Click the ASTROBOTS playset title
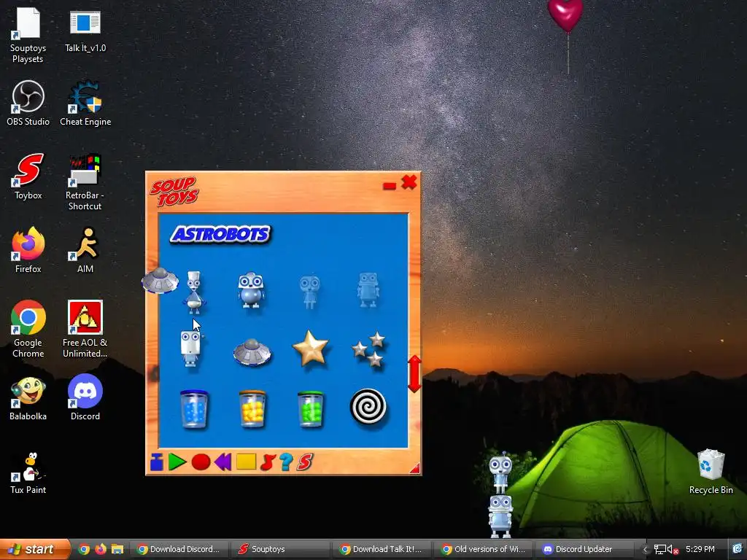The height and width of the screenshot is (560, 747). pyautogui.click(x=220, y=234)
